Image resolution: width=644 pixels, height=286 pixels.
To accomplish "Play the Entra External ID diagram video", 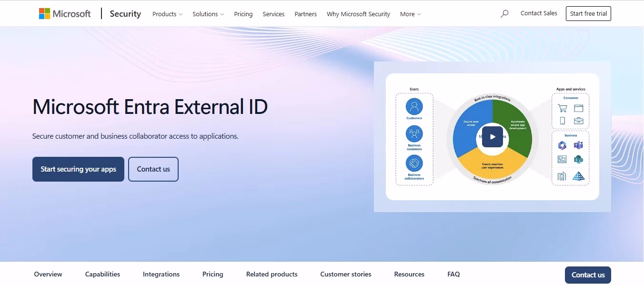I will coord(493,137).
